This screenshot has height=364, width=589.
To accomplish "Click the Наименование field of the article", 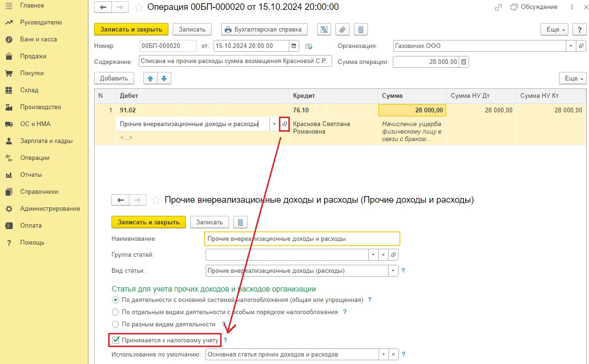I will pos(302,238).
